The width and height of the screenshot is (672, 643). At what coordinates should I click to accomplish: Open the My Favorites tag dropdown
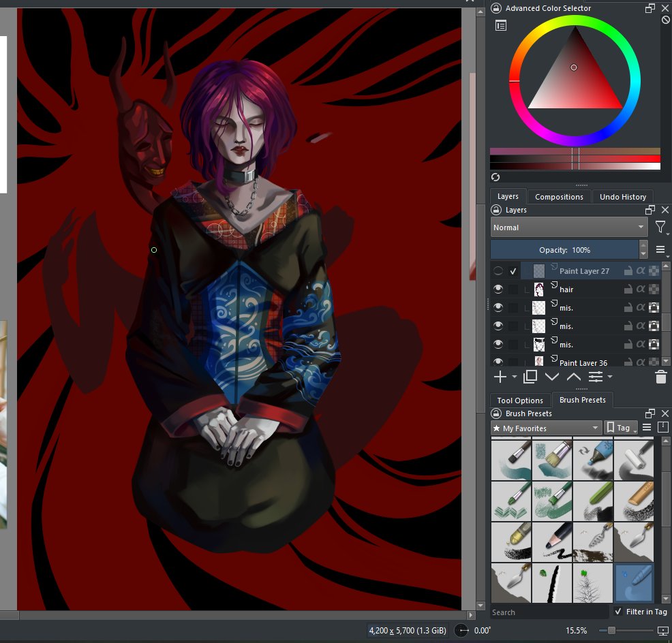546,428
